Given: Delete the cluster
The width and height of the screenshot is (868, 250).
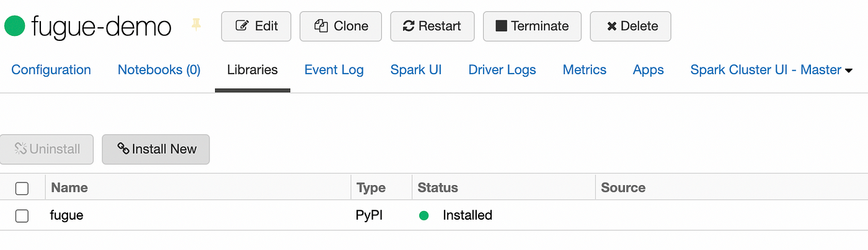Looking at the screenshot, I should tap(631, 26).
